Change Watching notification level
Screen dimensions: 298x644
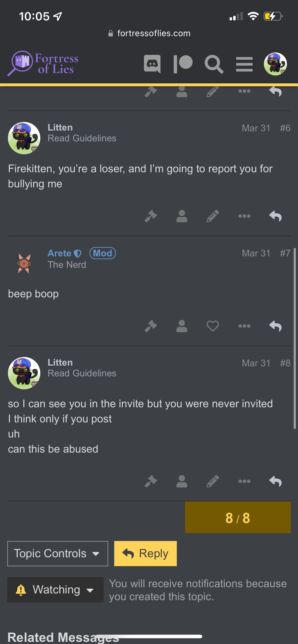point(55,590)
